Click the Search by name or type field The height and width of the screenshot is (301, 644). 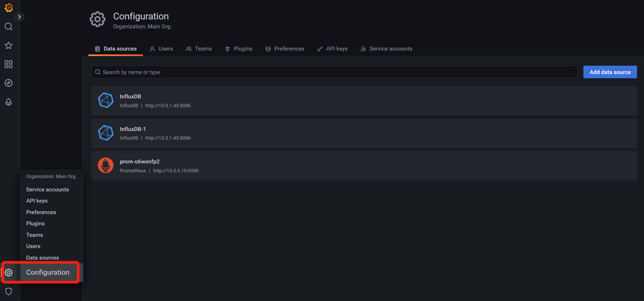point(334,72)
